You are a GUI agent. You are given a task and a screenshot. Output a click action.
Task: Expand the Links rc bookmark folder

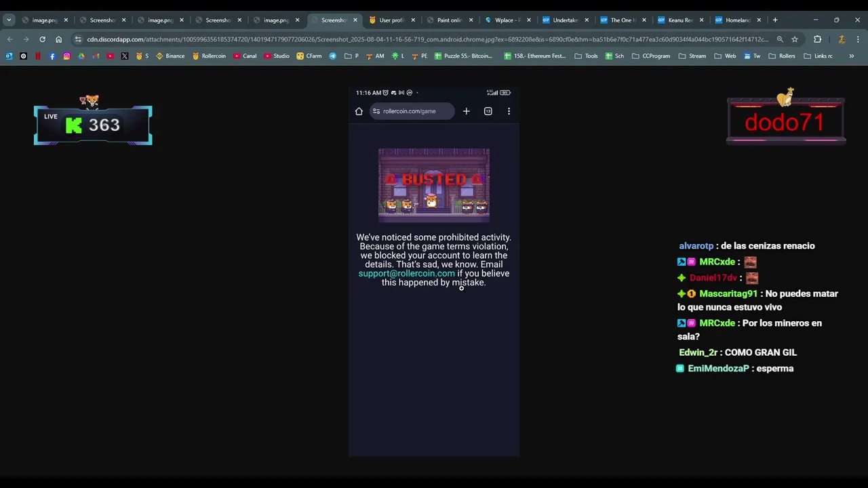coord(818,56)
